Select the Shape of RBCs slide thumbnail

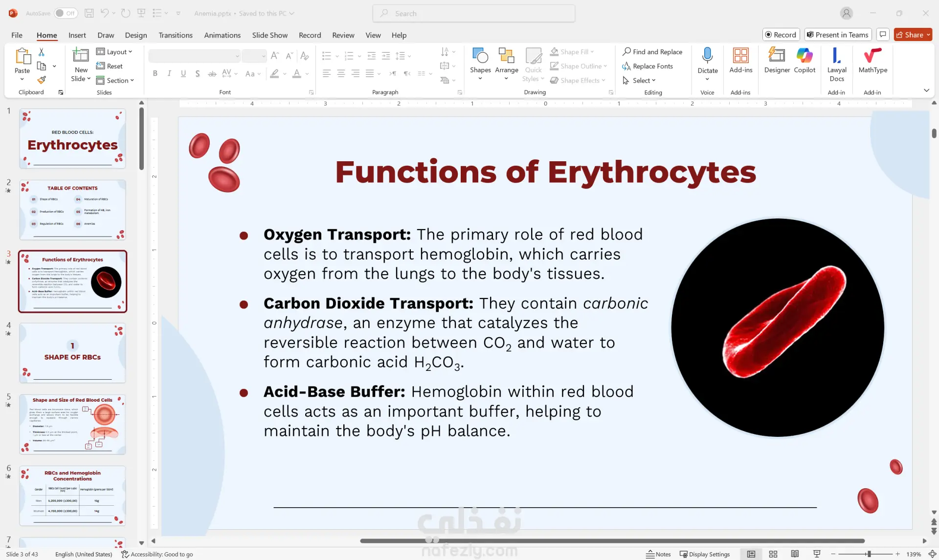[x=72, y=353]
